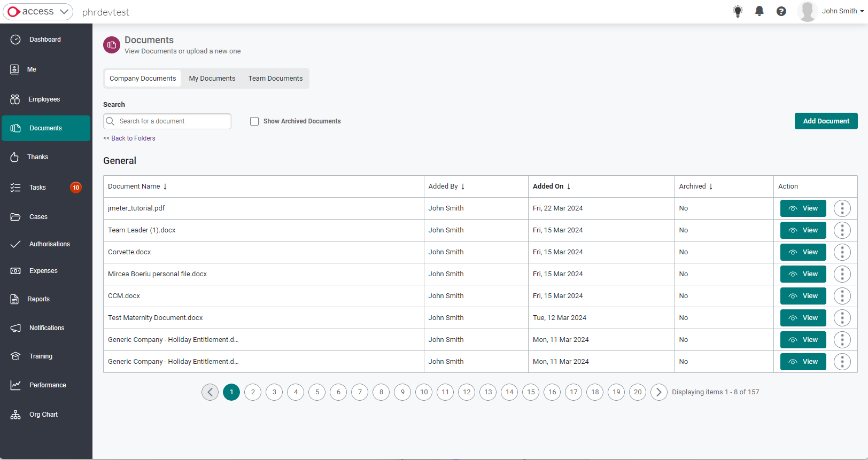Open Documents in the sidebar
Viewport: 868px width, 460px height.
pos(46,128)
